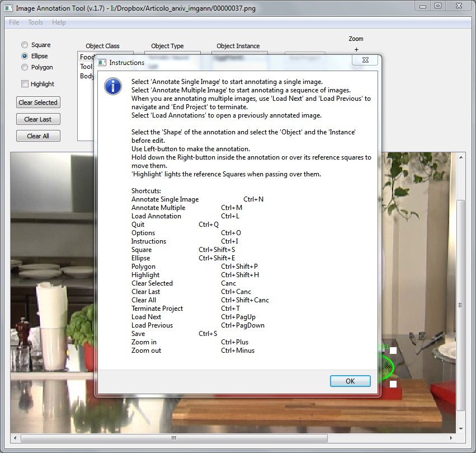Open the File menu

pyautogui.click(x=14, y=22)
